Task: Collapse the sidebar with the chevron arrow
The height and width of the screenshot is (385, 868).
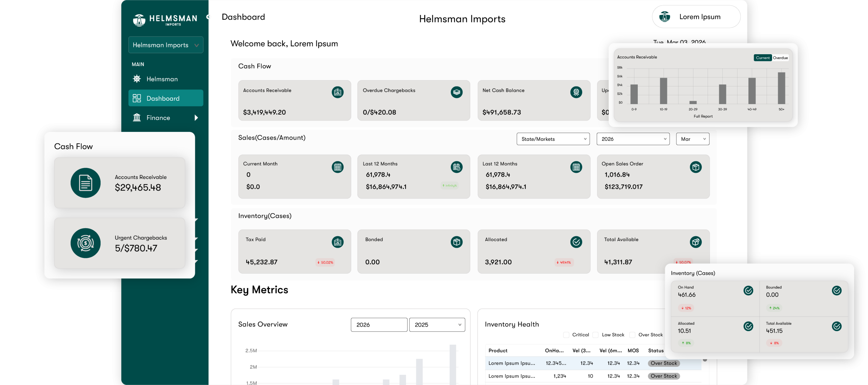Action: [208, 17]
